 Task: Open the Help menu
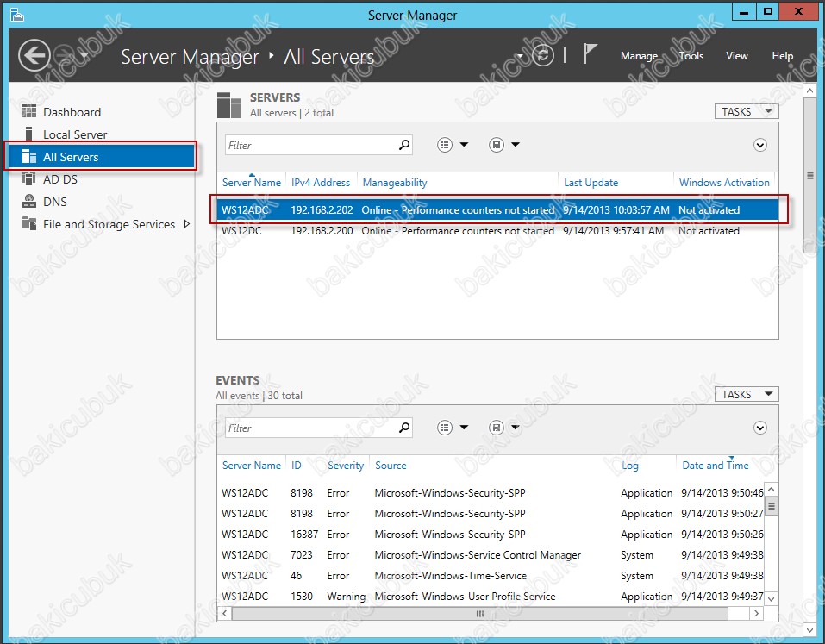[783, 56]
